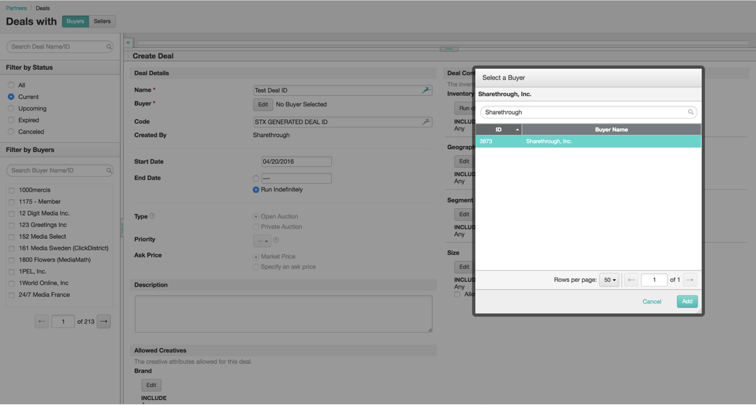Image resolution: width=756 pixels, height=405 pixels.
Task: Go to next page of buyers filter
Action: (104, 321)
